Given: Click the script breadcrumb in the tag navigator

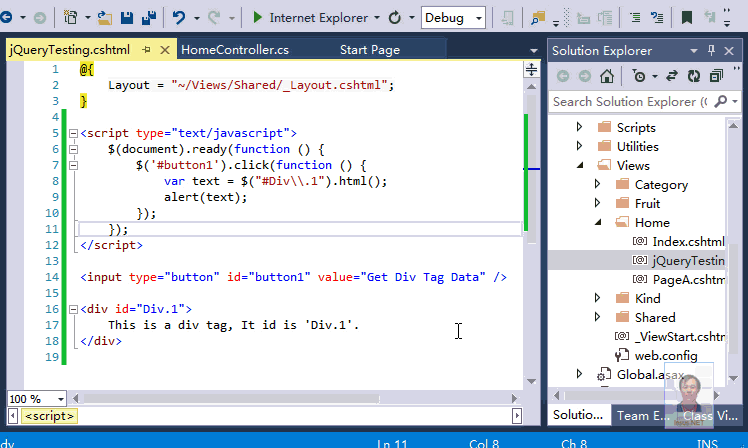Looking at the screenshot, I should tap(50, 416).
